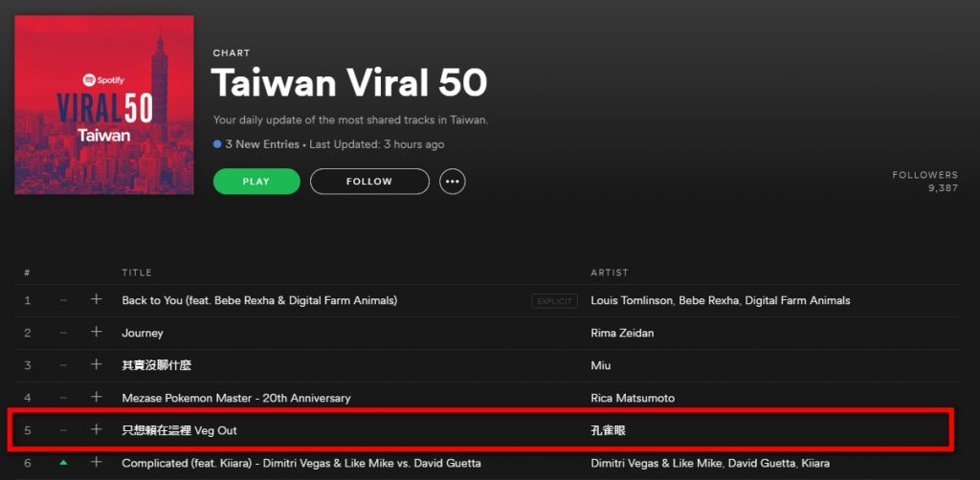
Task: Add 'Journey' track with plus icon
Action: (96, 332)
